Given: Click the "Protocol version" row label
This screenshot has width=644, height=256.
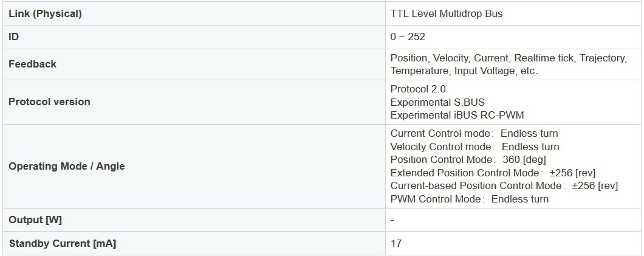Looking at the screenshot, I should tap(49, 102).
